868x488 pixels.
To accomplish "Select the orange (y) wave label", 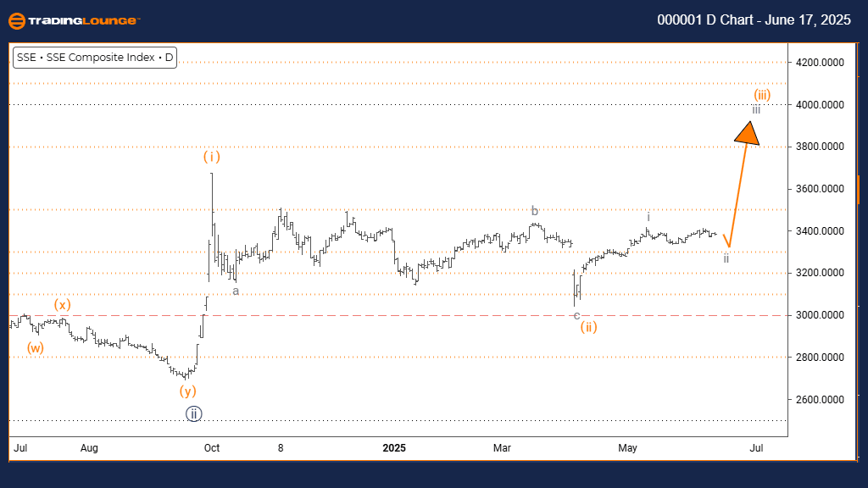I will click(188, 391).
